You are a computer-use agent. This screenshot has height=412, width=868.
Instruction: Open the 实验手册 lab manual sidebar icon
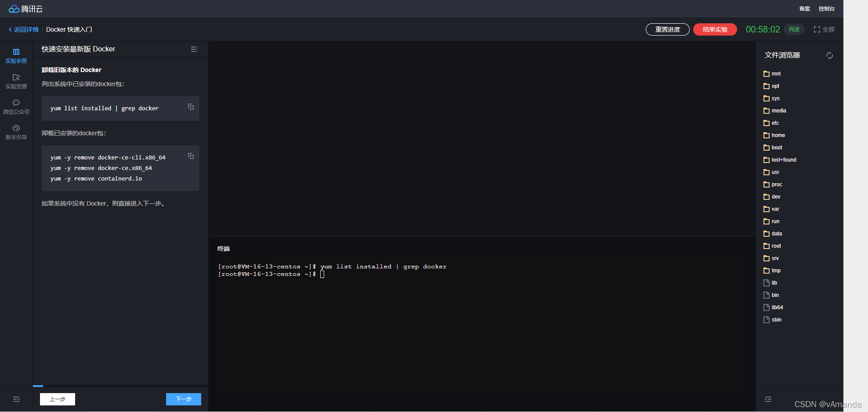(16, 56)
